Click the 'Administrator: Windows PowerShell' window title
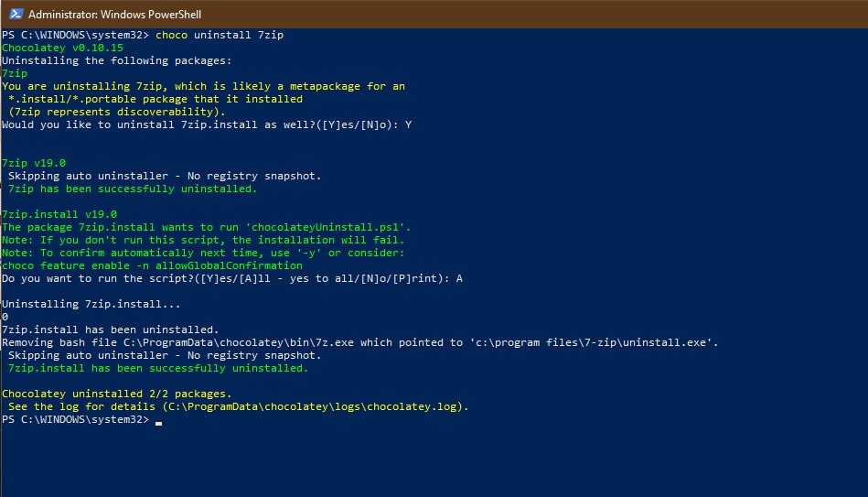868x497 pixels. tap(114, 15)
